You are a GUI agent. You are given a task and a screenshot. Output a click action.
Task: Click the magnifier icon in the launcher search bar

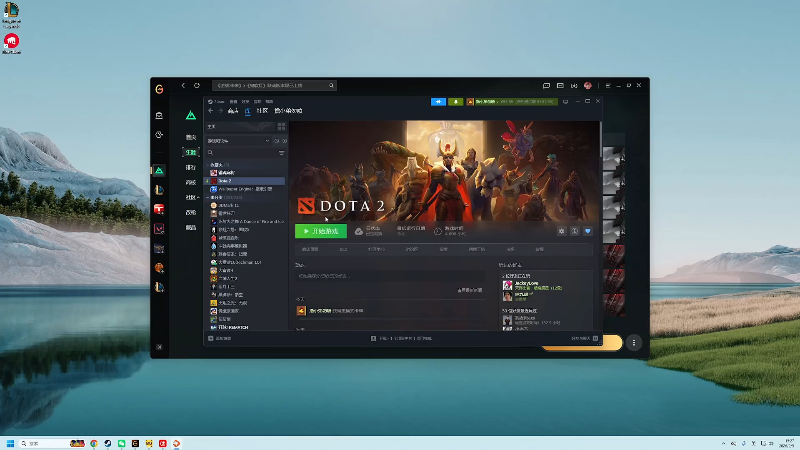point(331,85)
